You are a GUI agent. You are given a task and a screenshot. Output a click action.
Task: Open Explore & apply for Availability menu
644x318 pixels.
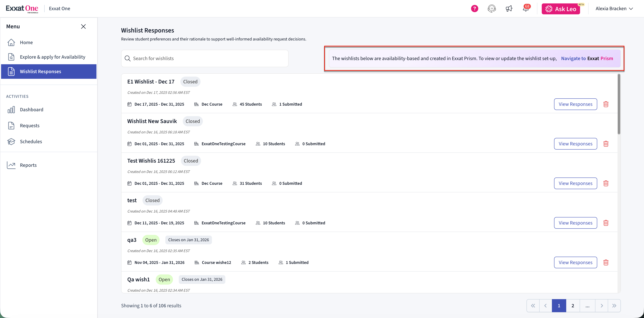pyautogui.click(x=53, y=57)
